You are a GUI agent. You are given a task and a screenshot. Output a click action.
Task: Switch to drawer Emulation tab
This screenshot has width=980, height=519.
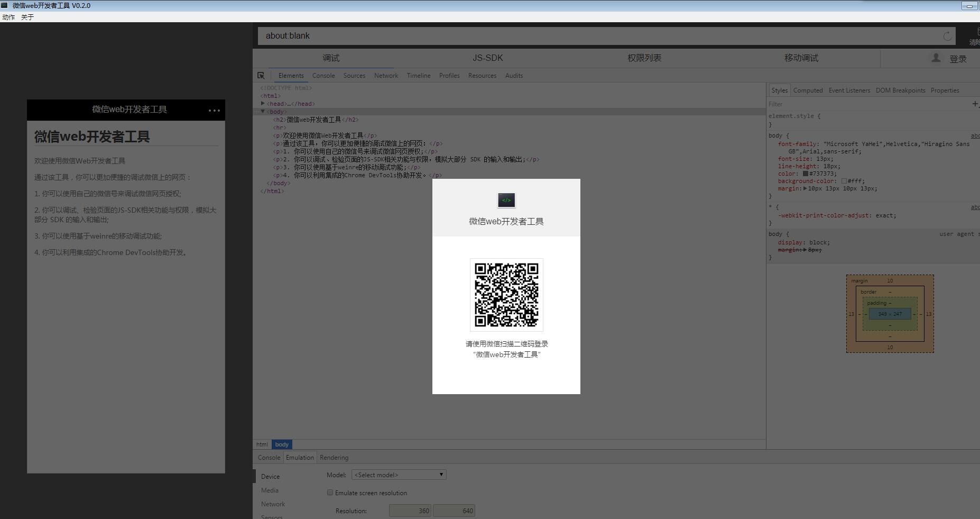(x=300, y=458)
